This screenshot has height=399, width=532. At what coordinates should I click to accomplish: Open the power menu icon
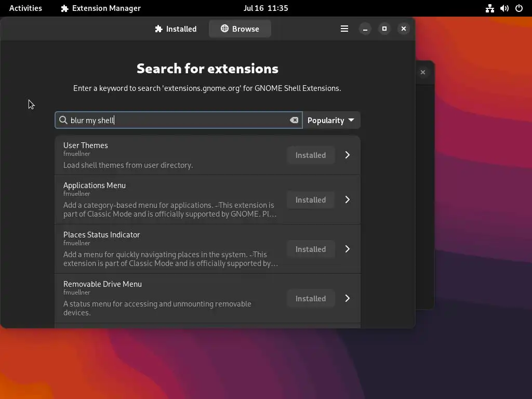point(519,8)
